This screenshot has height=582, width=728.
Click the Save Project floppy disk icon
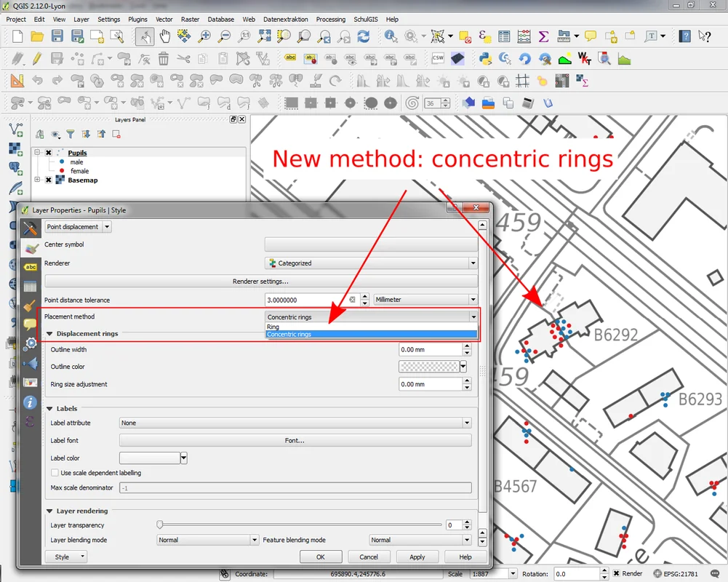point(57,36)
